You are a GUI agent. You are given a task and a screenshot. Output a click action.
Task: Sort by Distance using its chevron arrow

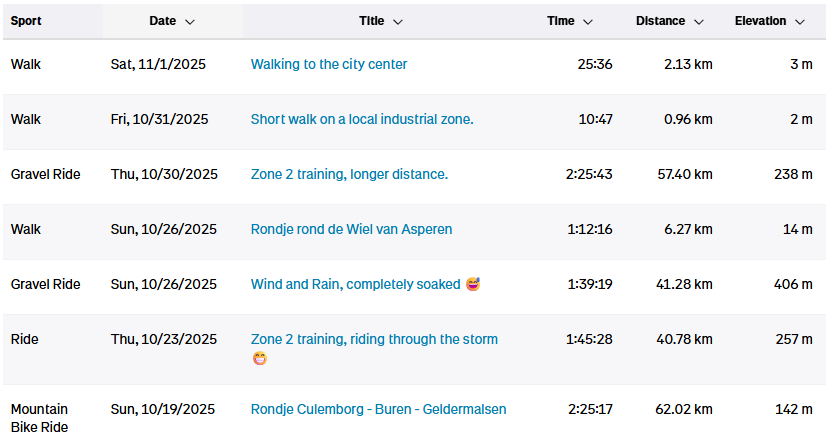pyautogui.click(x=699, y=21)
